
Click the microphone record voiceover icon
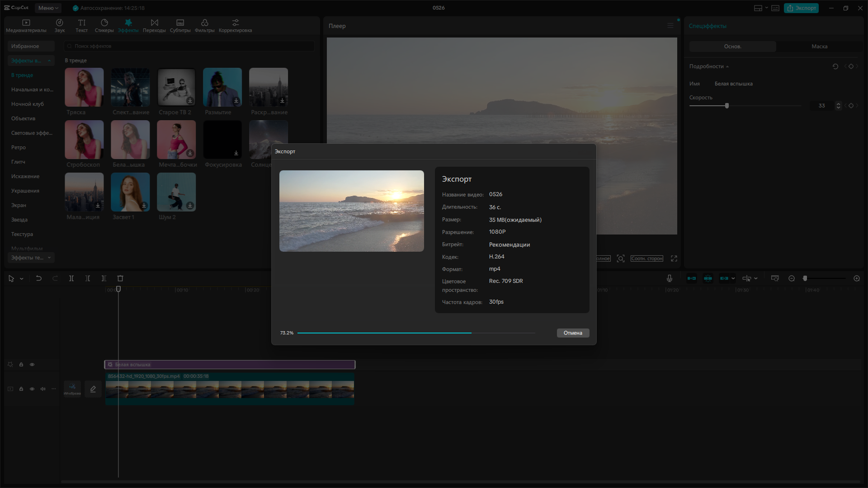(x=670, y=278)
